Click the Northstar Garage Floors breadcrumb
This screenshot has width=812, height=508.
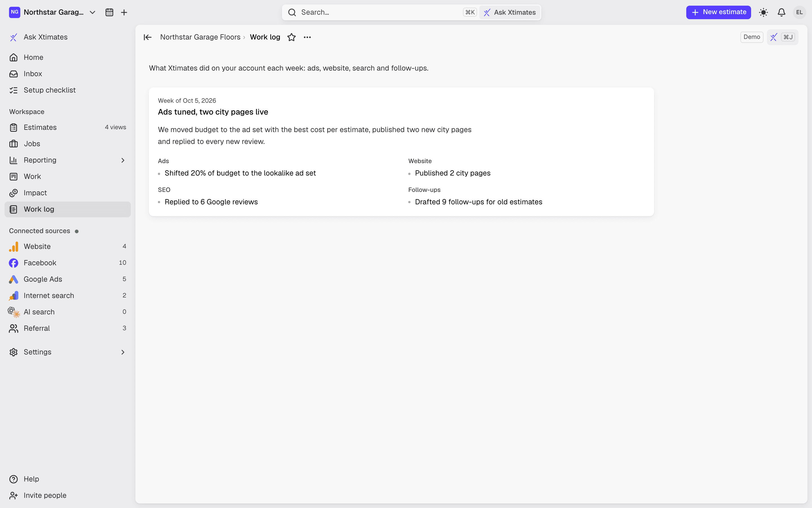pos(200,37)
